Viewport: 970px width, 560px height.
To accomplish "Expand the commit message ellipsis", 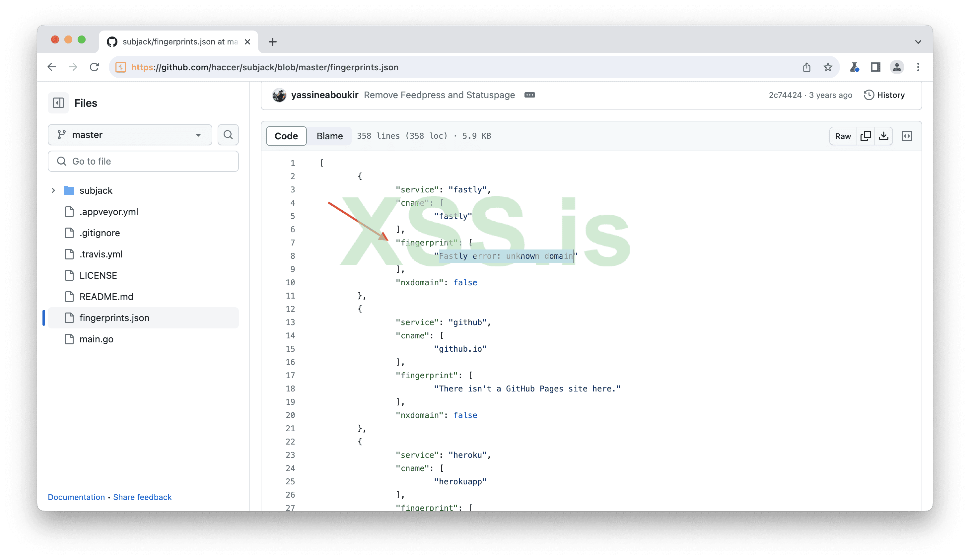I will point(529,95).
